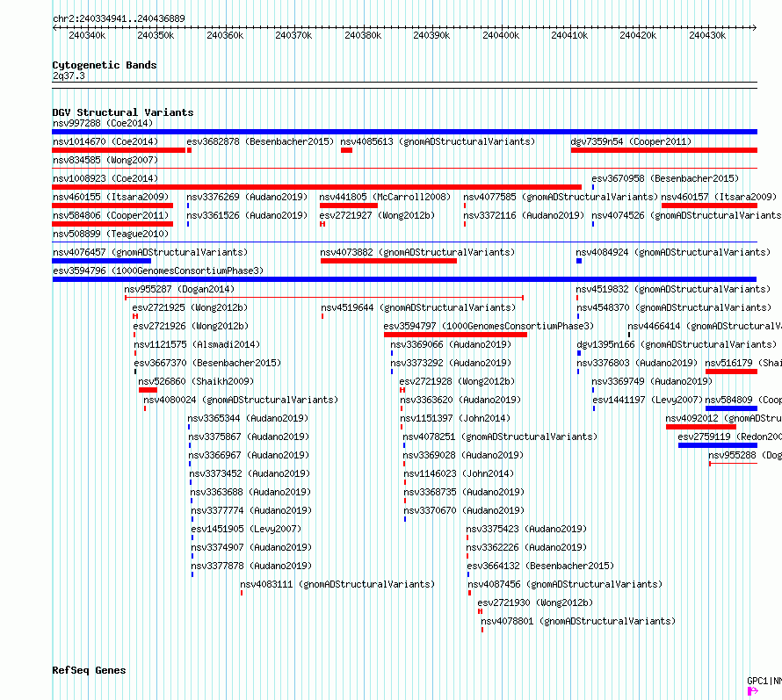The height and width of the screenshot is (700, 782).
Task: Click esv2721928 (Wong2012b) label
Action: tap(457, 381)
